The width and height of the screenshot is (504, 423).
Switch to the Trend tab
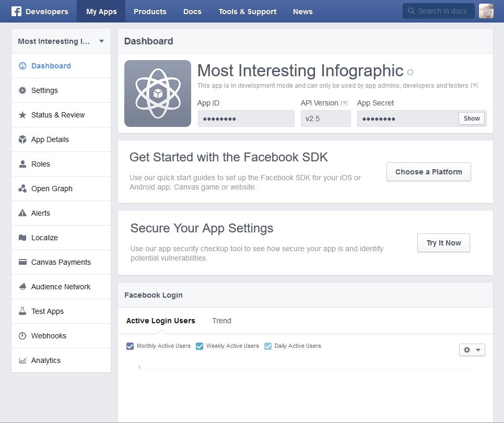point(221,321)
